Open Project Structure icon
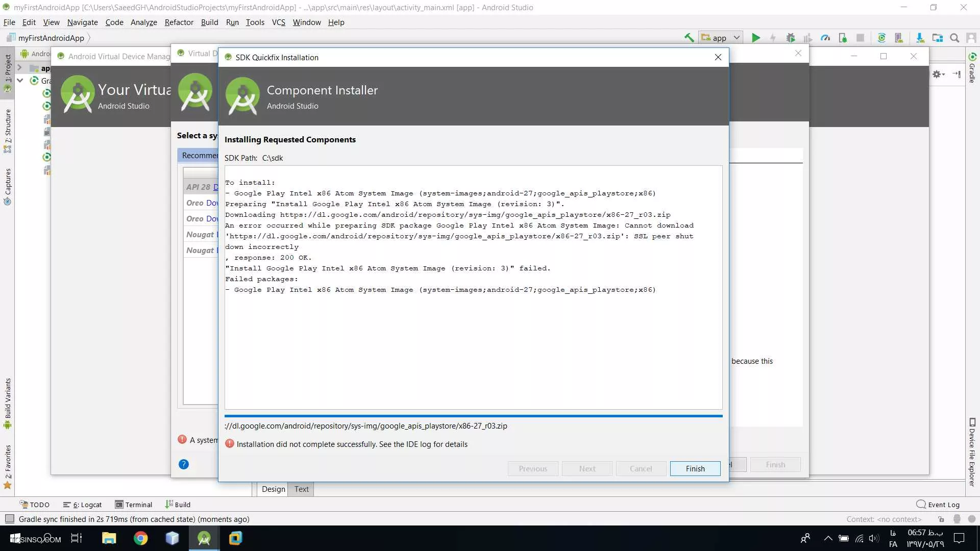Image resolution: width=980 pixels, height=551 pixels. (937, 38)
